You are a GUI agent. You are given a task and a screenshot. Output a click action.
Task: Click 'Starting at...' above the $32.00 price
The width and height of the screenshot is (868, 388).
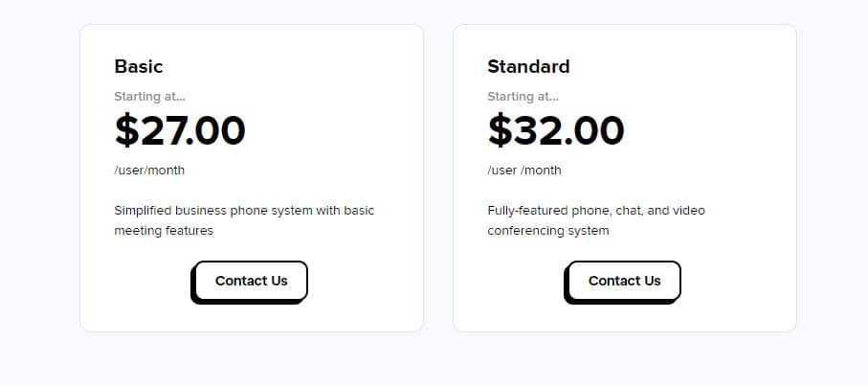pos(523,97)
